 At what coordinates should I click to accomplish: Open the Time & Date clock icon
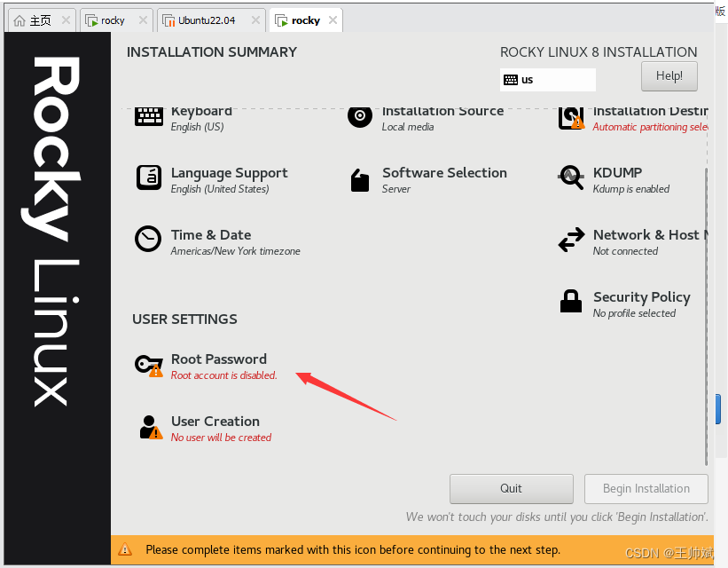pyautogui.click(x=148, y=239)
